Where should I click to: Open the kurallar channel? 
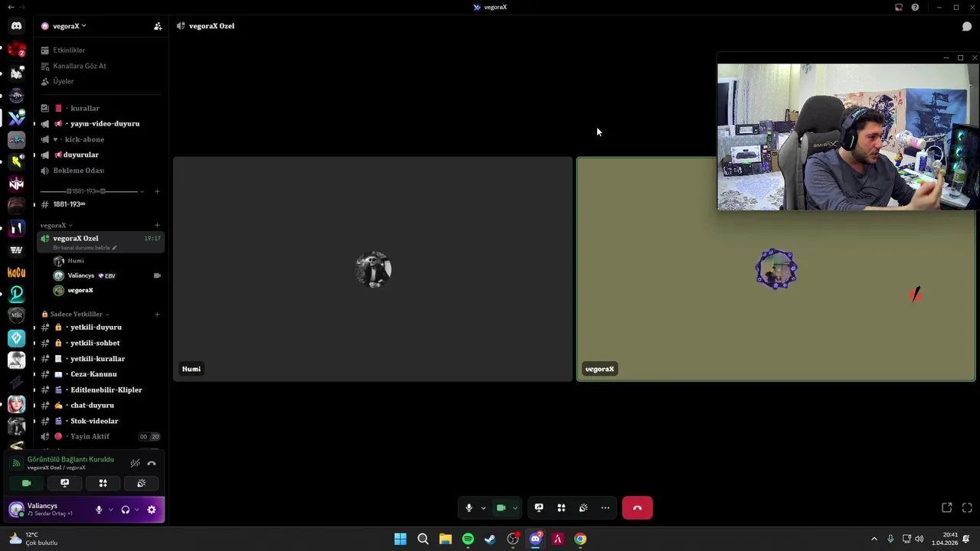(100, 108)
